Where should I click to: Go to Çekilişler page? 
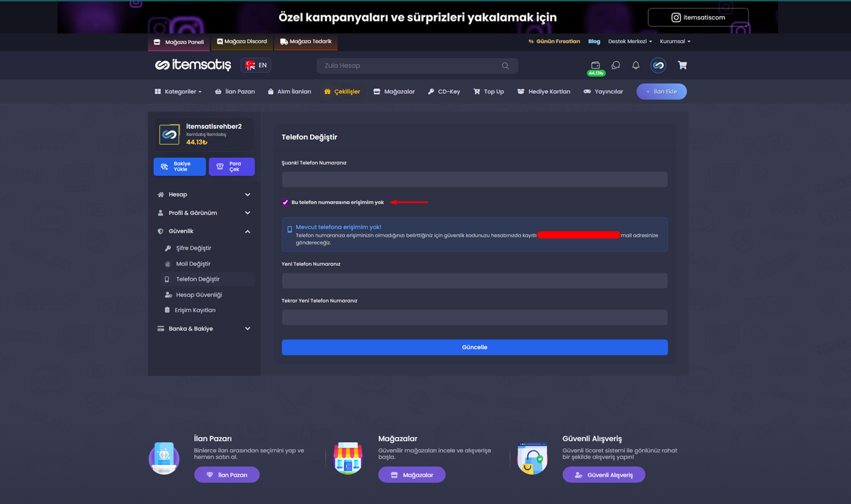pos(342,92)
